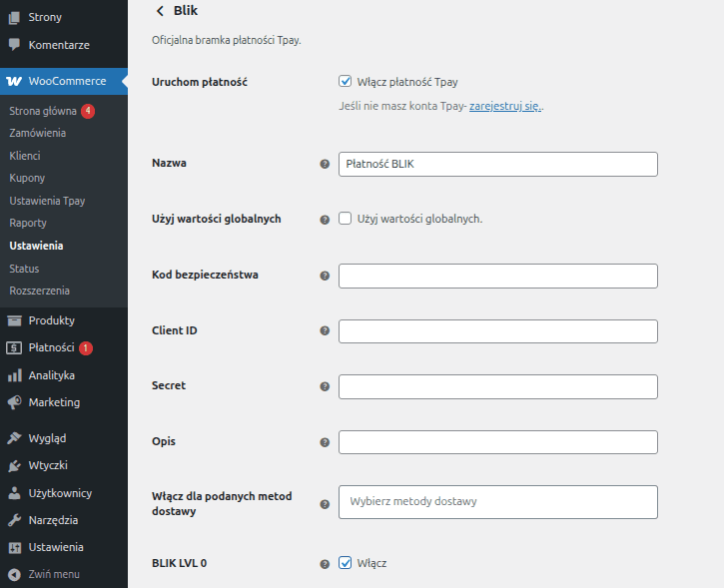
Task: Open Zamówienia in WooCommerce submenu
Action: point(37,133)
